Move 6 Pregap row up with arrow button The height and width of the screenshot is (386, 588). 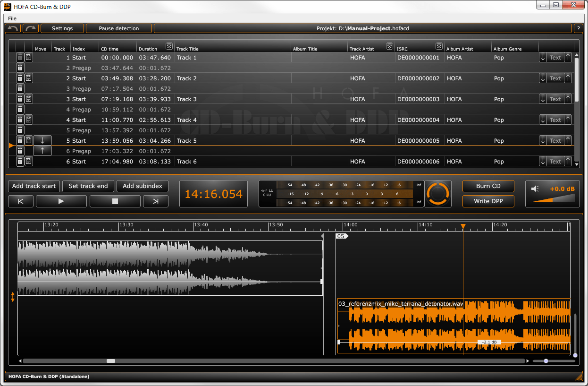tap(42, 151)
